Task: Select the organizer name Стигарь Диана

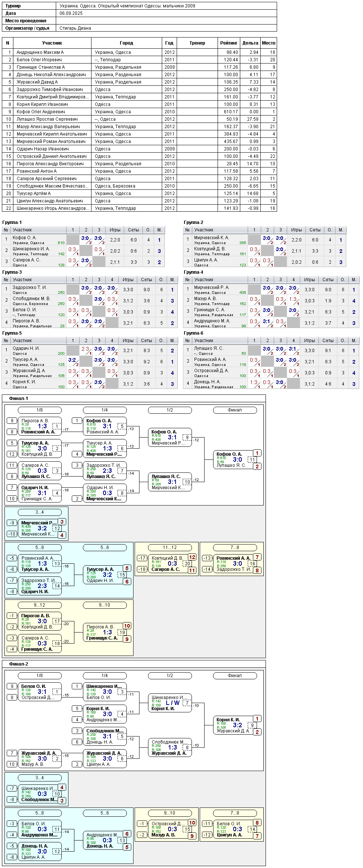Action: 75,28
